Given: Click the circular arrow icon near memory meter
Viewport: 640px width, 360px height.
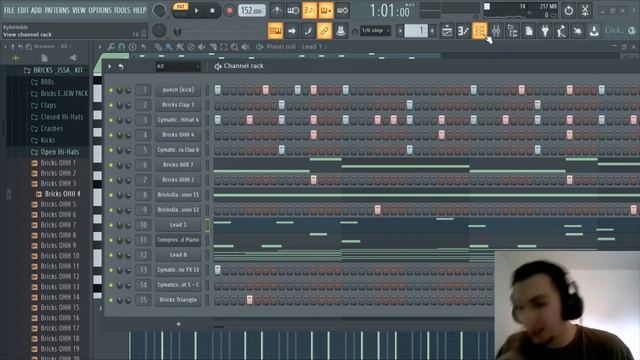Looking at the screenshot, I should 569,11.
